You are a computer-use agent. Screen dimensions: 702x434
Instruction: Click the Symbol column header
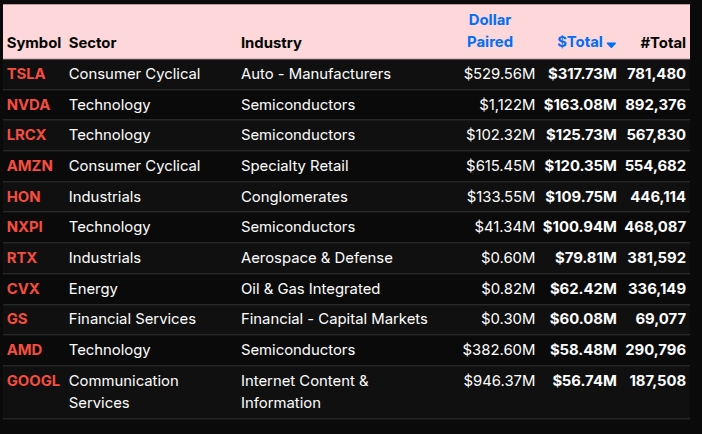click(x=34, y=43)
